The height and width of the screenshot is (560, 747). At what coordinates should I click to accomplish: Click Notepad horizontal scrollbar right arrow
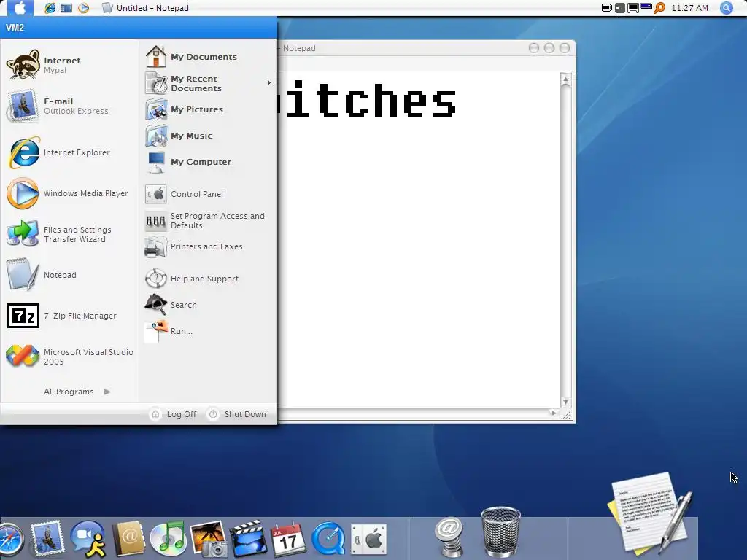(554, 413)
